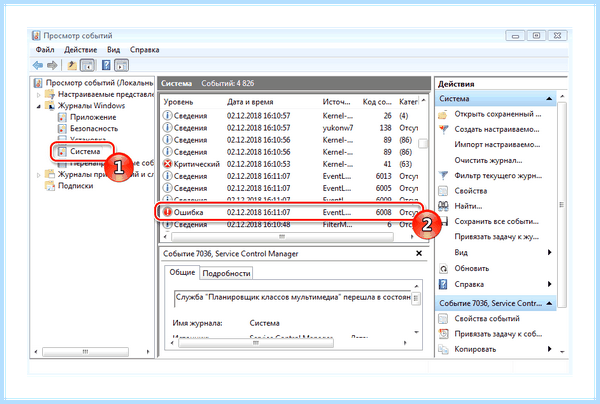Viewport: 600px width, 404px height.
Task: Collapse the Система actions section
Action: coord(549,99)
